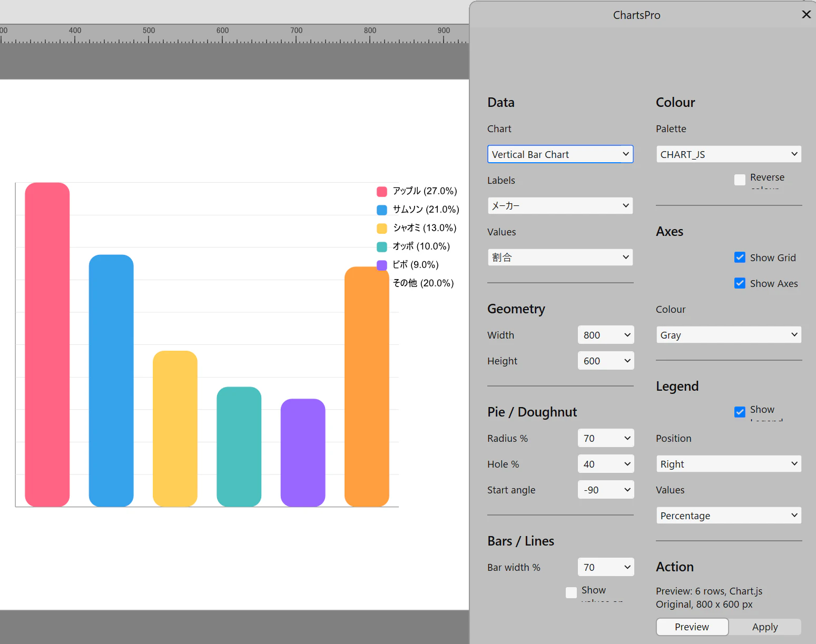The width and height of the screenshot is (816, 644).
Task: Toggle the Show Legend checkbox
Action: (x=740, y=412)
